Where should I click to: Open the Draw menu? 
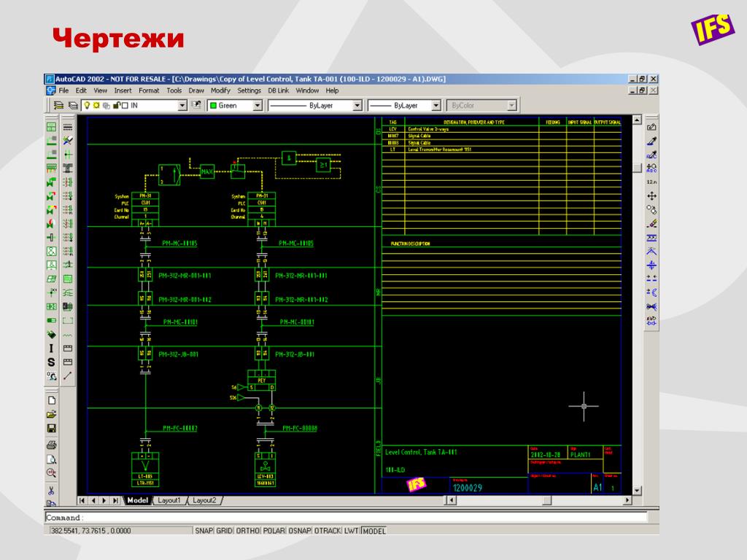click(x=196, y=90)
